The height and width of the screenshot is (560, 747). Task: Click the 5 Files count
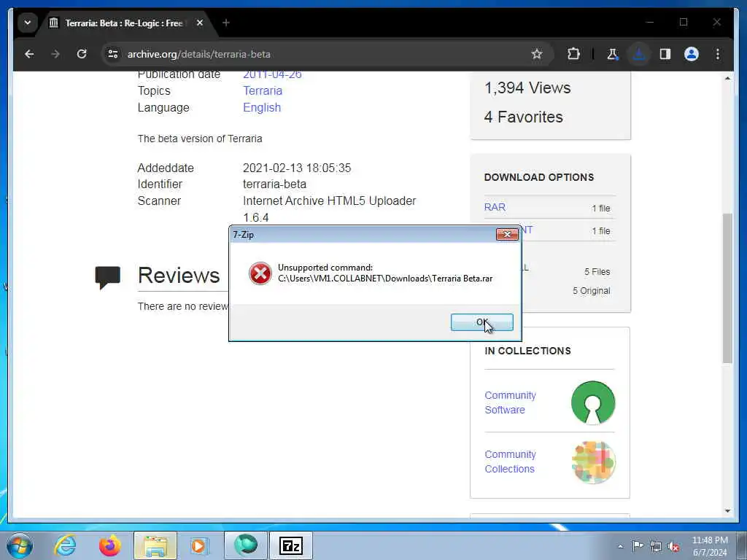pos(597,272)
